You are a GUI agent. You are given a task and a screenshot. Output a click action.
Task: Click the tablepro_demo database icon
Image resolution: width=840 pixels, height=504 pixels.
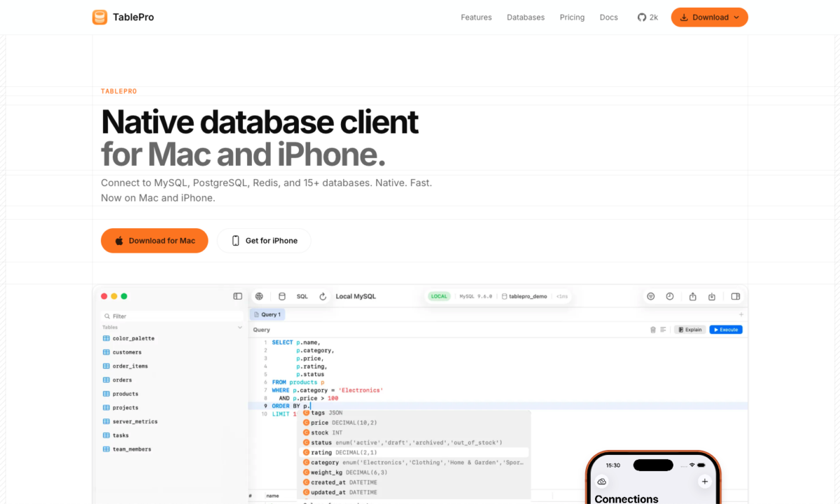504,297
